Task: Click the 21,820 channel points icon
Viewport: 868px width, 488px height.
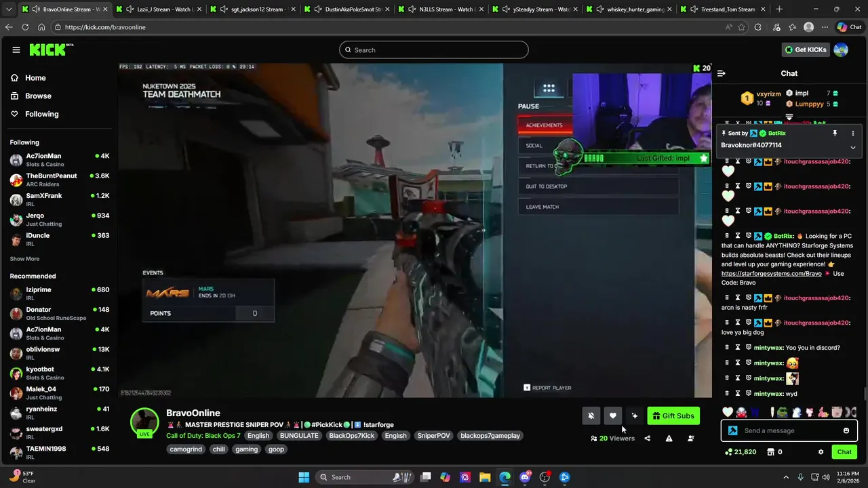Action: tap(729, 452)
